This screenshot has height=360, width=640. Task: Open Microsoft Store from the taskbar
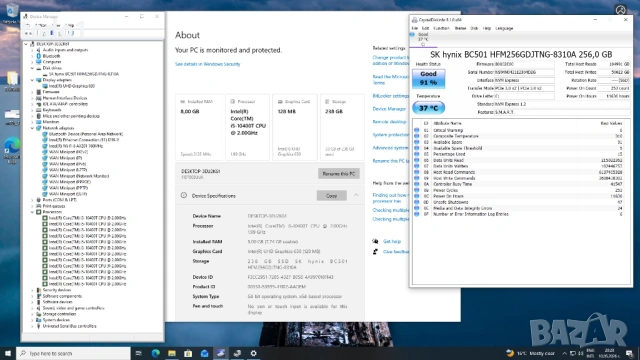(188, 353)
